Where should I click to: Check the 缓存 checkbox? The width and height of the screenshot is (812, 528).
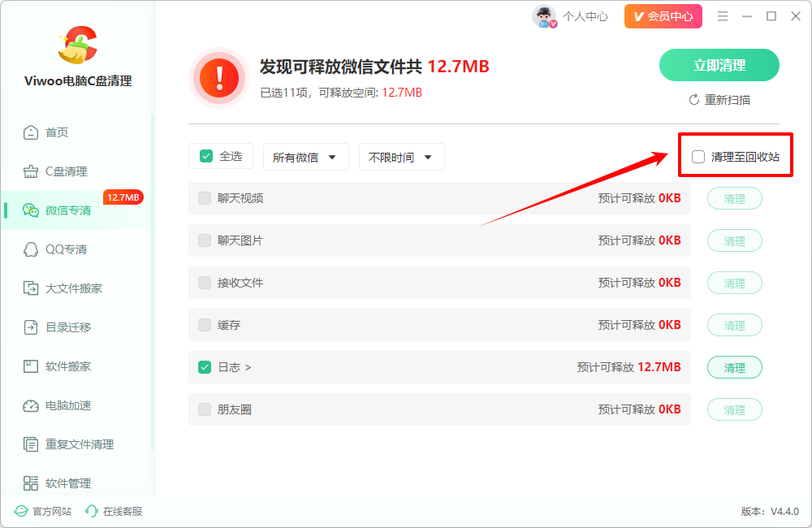click(205, 326)
